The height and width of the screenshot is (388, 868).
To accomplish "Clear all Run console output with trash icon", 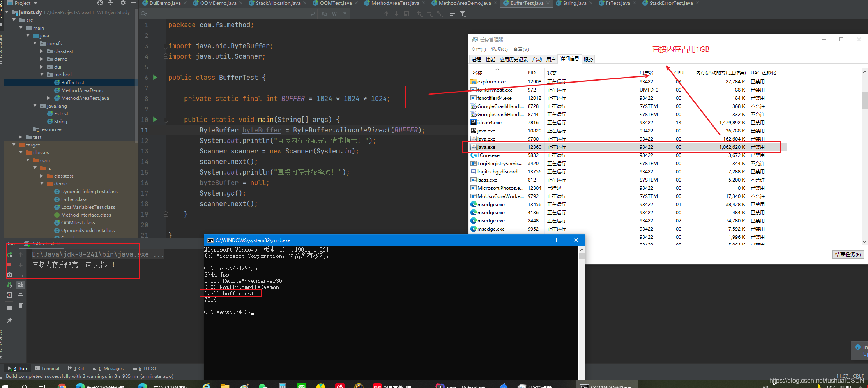I will [x=21, y=305].
